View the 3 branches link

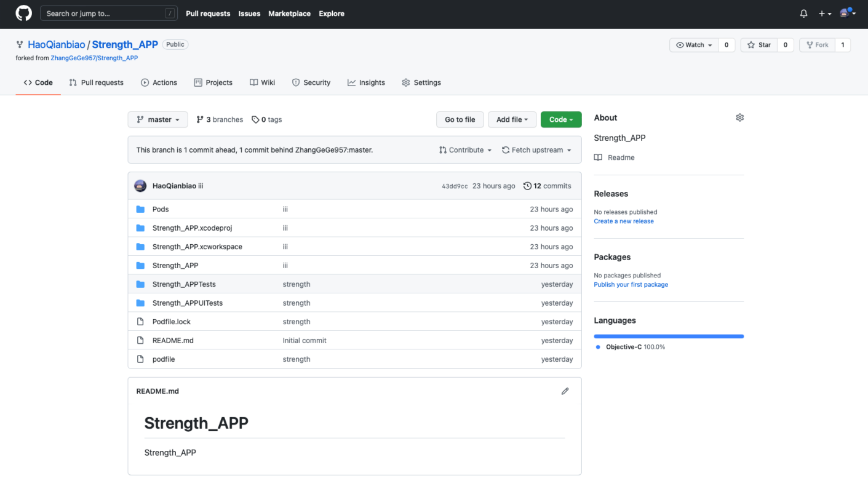click(x=220, y=119)
